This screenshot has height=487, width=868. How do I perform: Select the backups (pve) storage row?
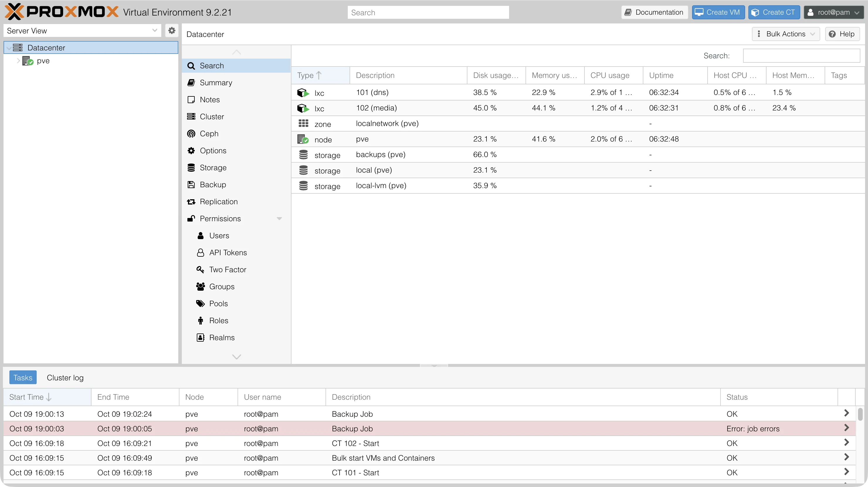point(578,155)
